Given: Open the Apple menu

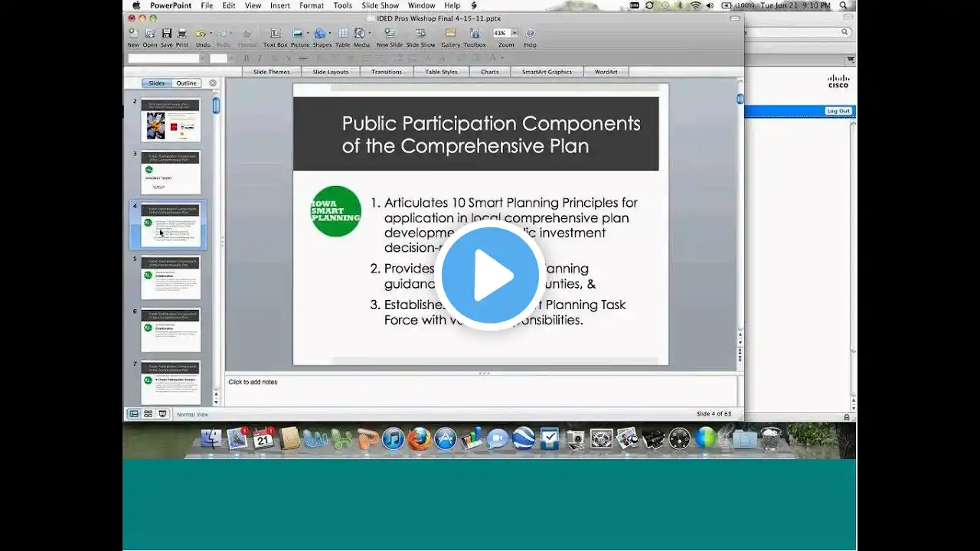Looking at the screenshot, I should coord(136,5).
